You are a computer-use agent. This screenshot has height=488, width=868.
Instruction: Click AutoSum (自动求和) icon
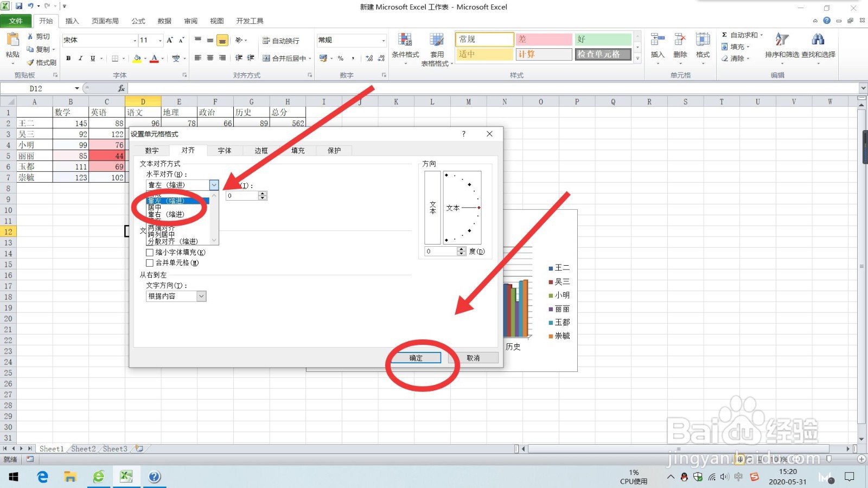click(725, 35)
